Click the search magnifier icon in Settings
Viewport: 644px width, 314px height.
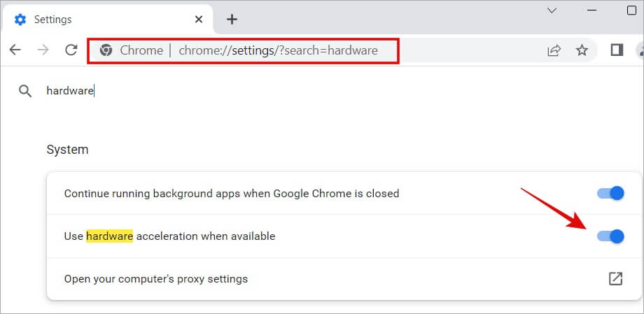pyautogui.click(x=25, y=91)
